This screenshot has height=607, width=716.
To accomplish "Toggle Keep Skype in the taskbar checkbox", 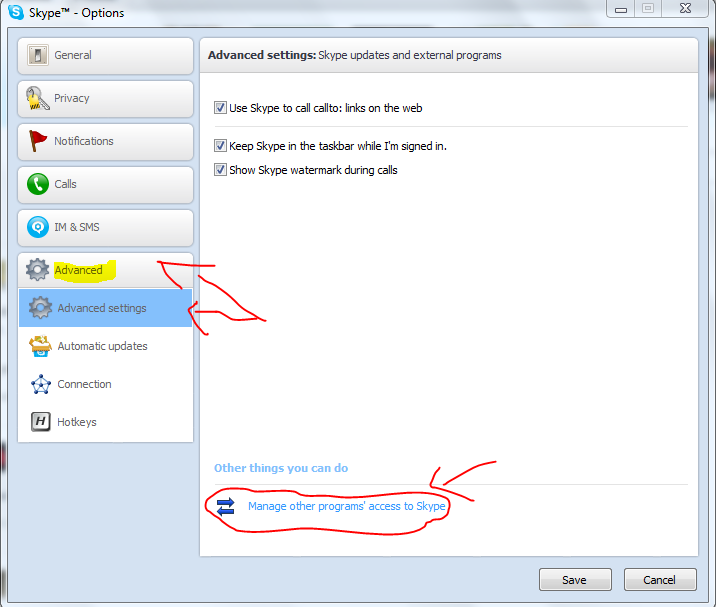I will pos(220,146).
